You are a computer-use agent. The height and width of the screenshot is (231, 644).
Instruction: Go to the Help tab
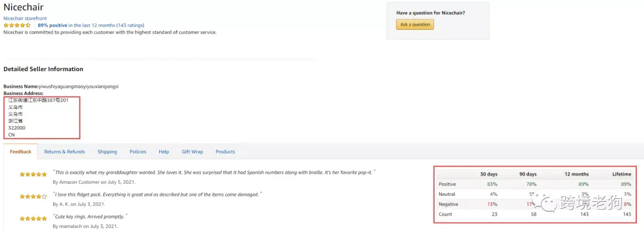click(164, 152)
